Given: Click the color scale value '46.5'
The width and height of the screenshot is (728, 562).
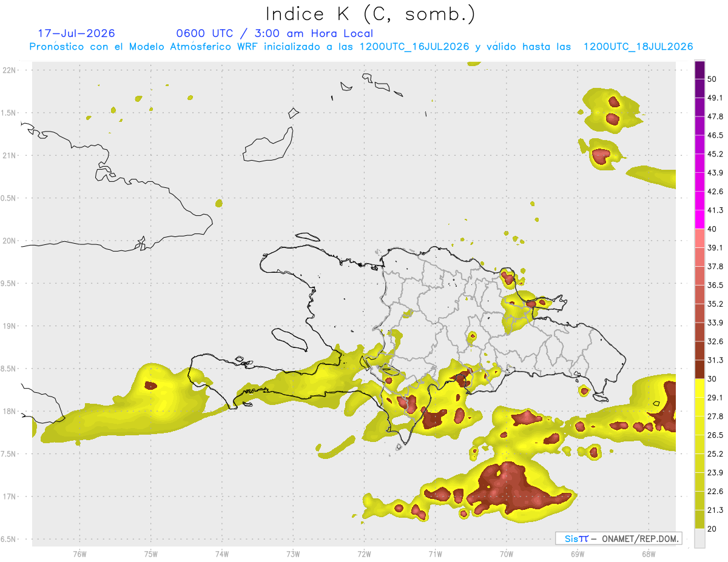Looking at the screenshot, I should click(x=715, y=135).
